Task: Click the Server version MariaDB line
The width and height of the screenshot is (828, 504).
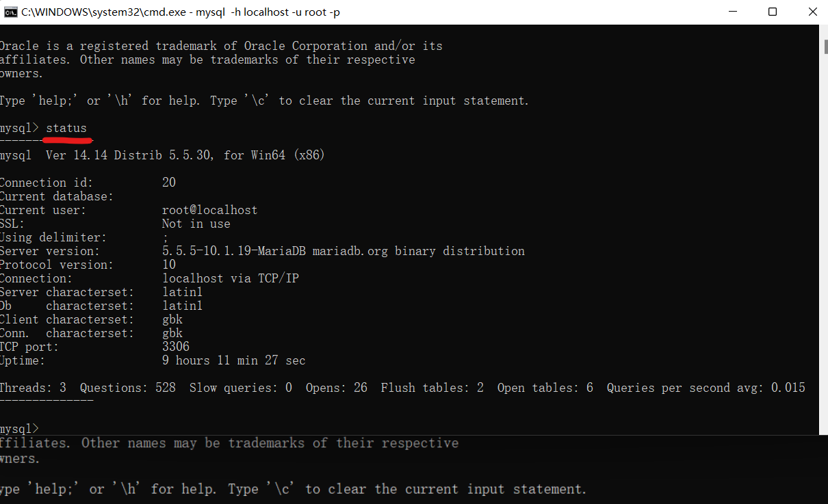Action: pos(262,251)
